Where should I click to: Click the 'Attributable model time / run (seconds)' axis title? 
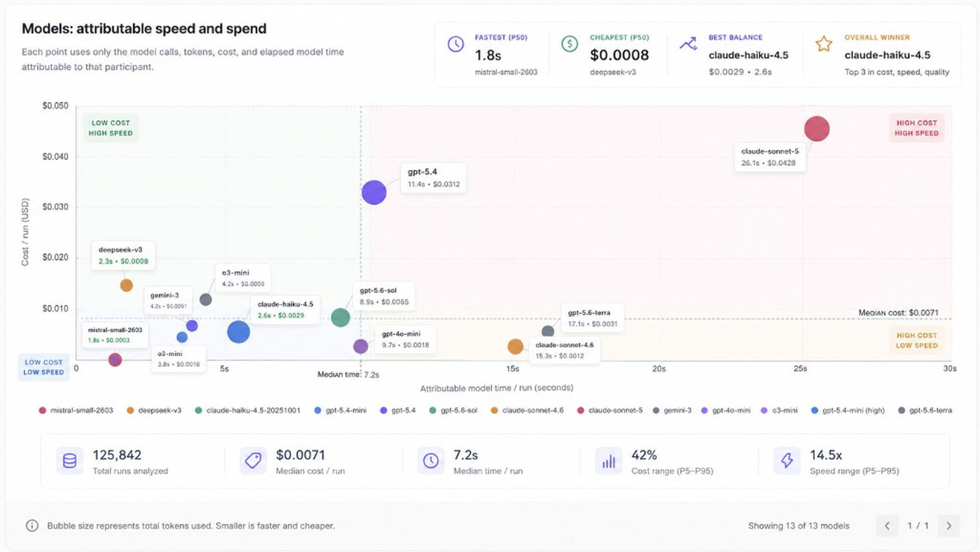click(497, 388)
